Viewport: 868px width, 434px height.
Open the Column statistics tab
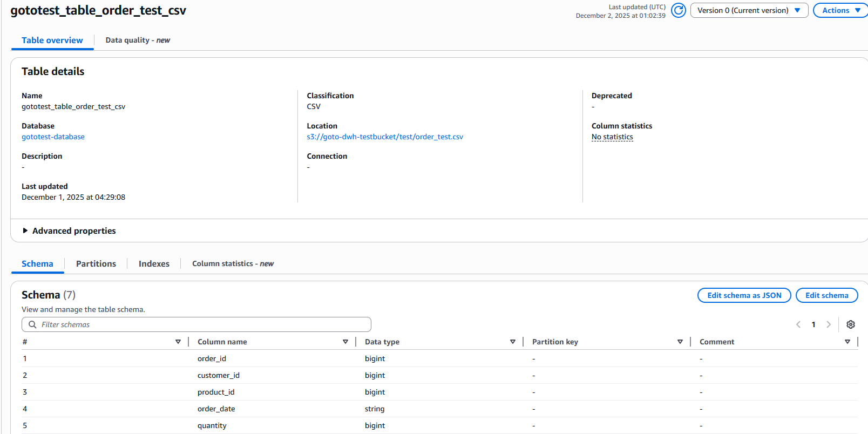(x=233, y=263)
